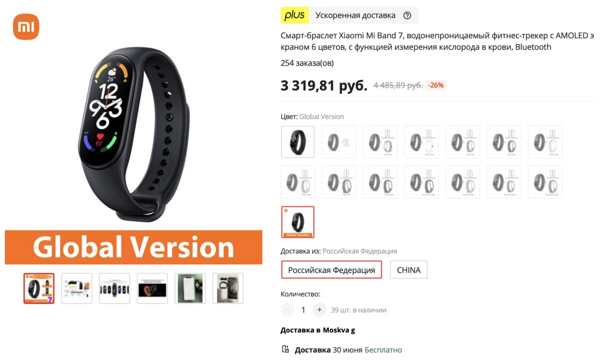Open the last thumbnail showing the box
Image resolution: width=602 pixels, height=364 pixels.
228,288
